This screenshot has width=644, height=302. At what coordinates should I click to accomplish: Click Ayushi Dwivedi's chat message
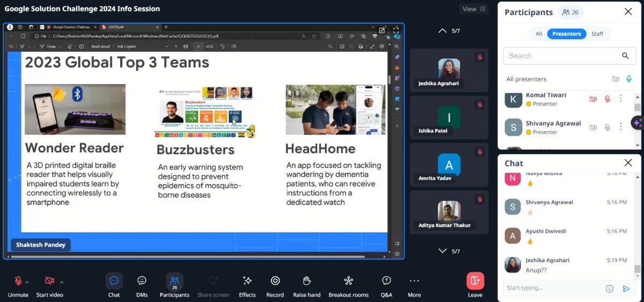pos(530,241)
